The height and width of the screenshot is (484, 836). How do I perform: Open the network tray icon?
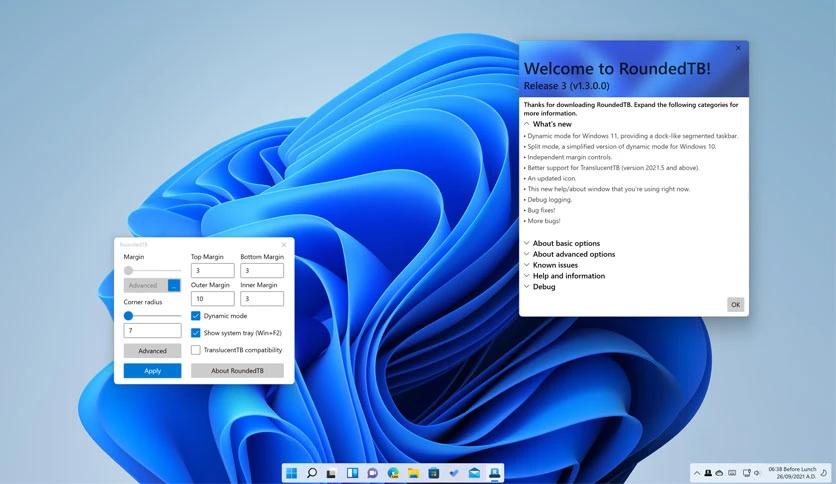point(746,473)
